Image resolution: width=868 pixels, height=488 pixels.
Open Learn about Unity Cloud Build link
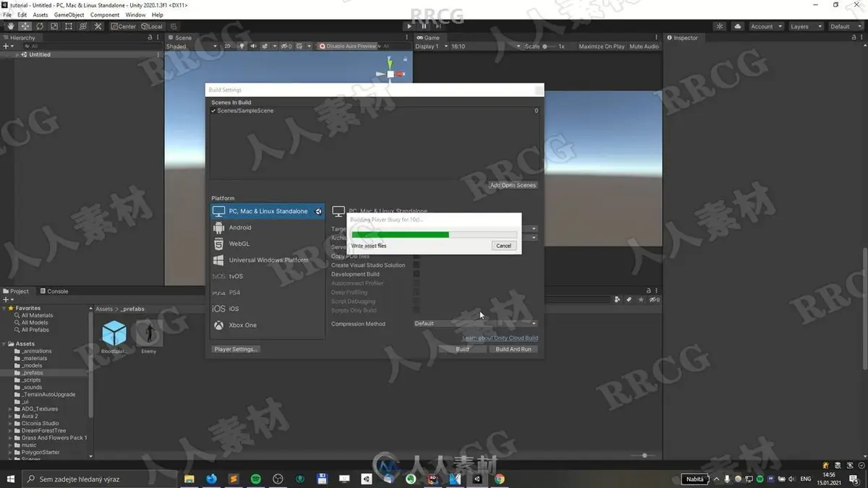(500, 338)
